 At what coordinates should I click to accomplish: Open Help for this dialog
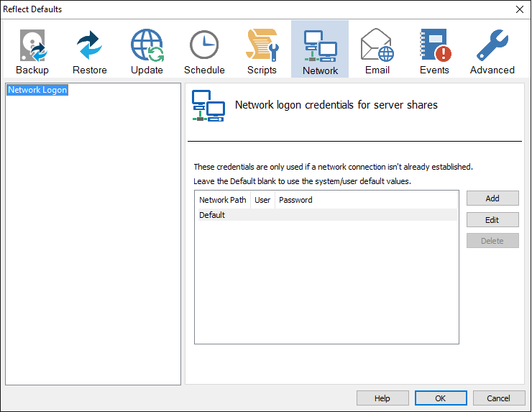click(x=382, y=398)
